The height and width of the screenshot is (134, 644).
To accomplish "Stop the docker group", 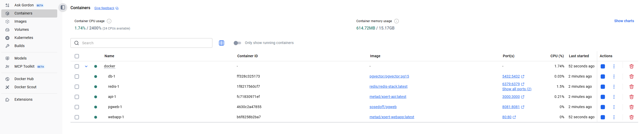I will click(603, 66).
